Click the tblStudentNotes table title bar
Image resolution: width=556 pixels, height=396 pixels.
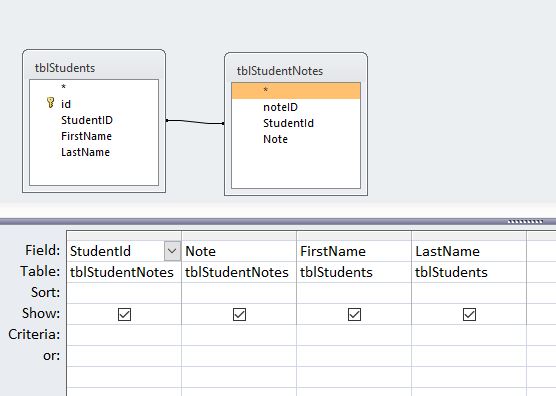pyautogui.click(x=296, y=71)
